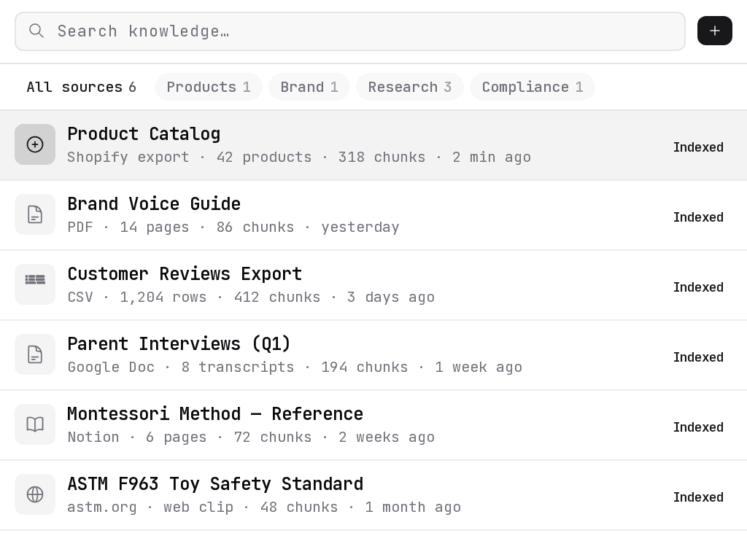
Task: Click the ASTM F963 globe icon
Action: click(35, 494)
